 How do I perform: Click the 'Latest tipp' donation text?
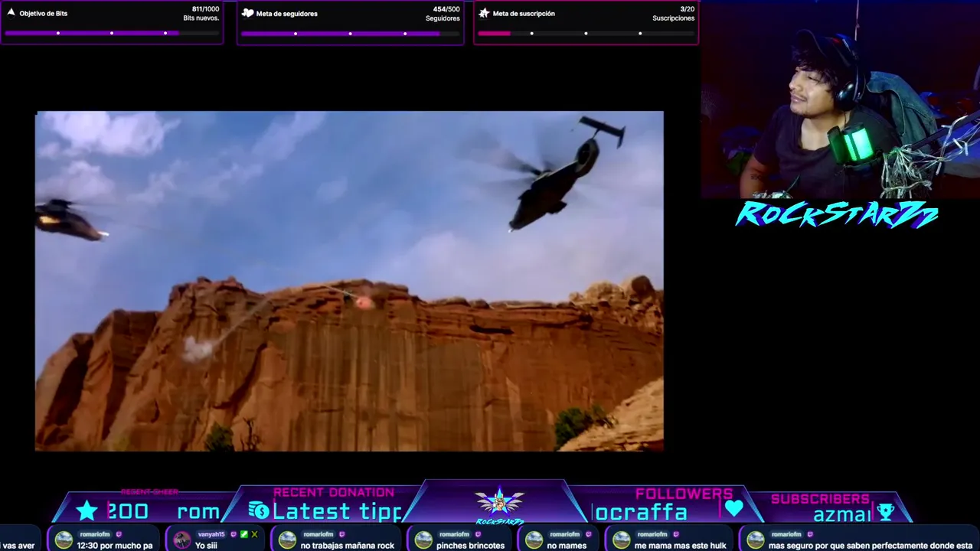[337, 511]
